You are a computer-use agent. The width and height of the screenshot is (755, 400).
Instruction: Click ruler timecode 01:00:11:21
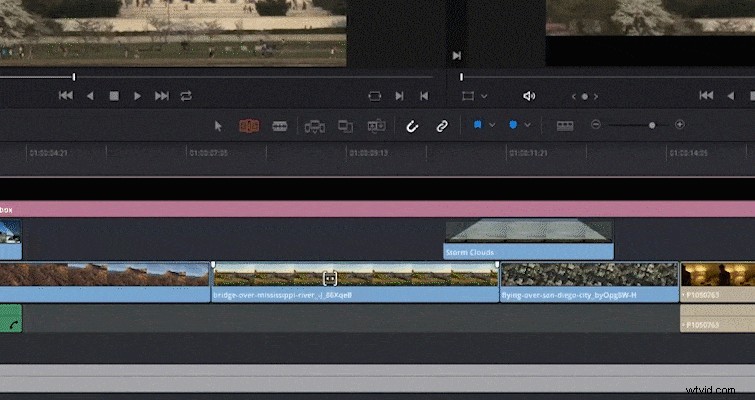pyautogui.click(x=530, y=153)
